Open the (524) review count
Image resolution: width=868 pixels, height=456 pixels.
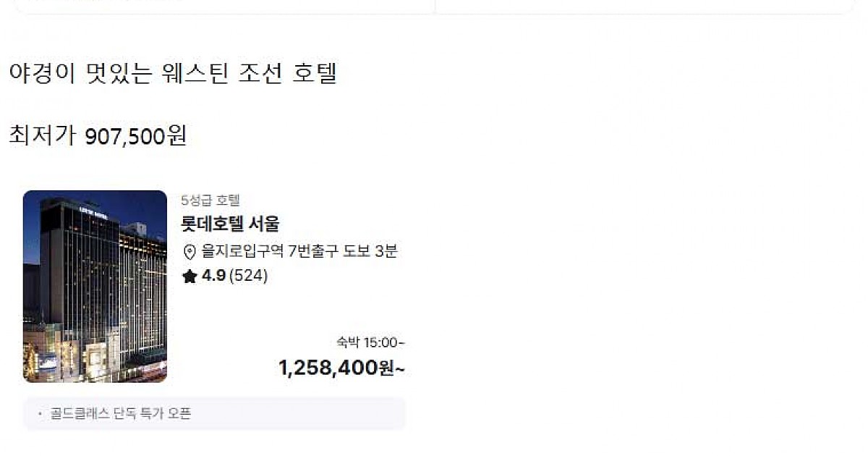tap(248, 276)
